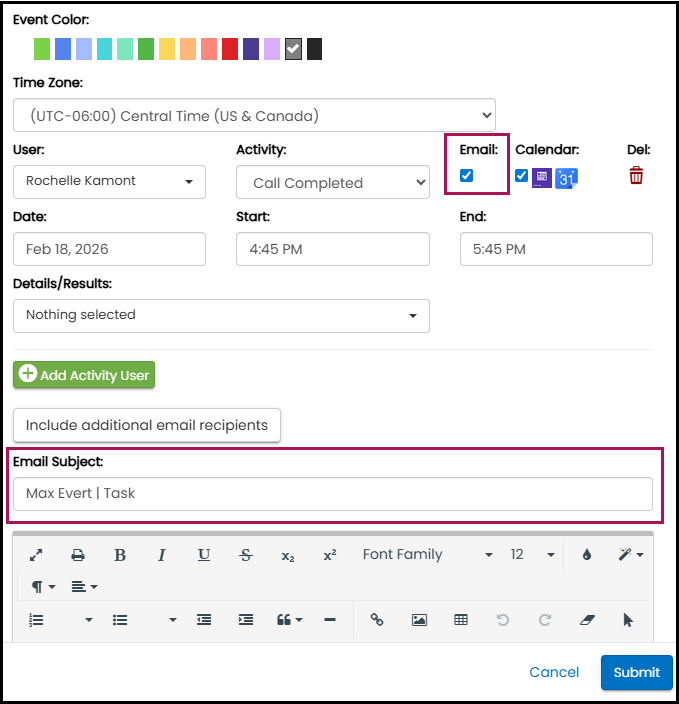The width and height of the screenshot is (679, 704).
Task: Click Include additional email recipients button
Action: 147,425
